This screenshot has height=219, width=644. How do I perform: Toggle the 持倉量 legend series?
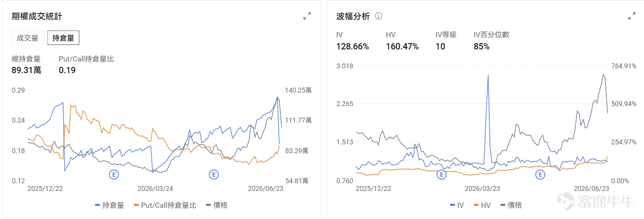pos(110,205)
